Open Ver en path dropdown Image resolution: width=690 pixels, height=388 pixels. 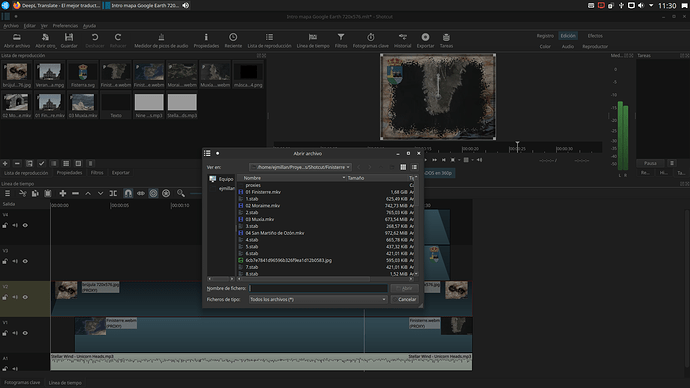pyautogui.click(x=300, y=167)
